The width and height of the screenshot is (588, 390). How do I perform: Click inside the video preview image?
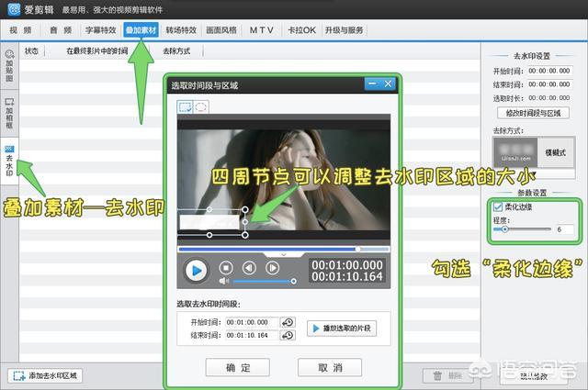[x=284, y=180]
